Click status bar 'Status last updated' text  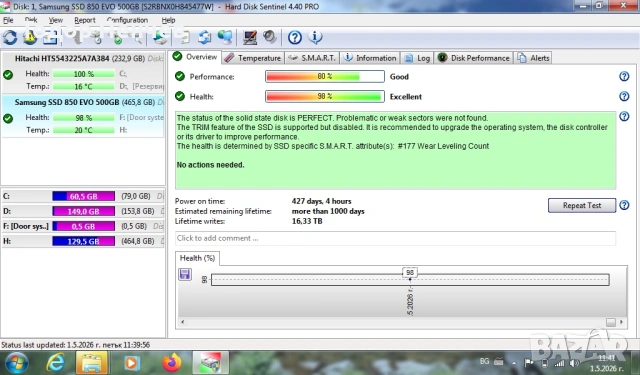pyautogui.click(x=76, y=345)
